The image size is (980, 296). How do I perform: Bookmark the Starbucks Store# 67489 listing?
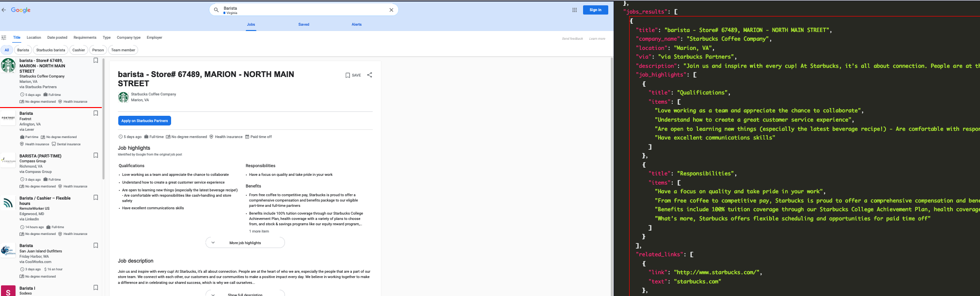point(95,61)
